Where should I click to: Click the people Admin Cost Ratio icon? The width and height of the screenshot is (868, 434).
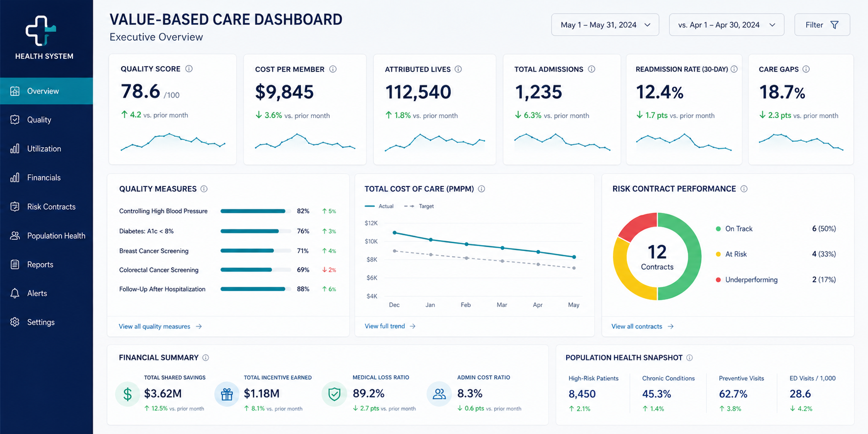439,394
